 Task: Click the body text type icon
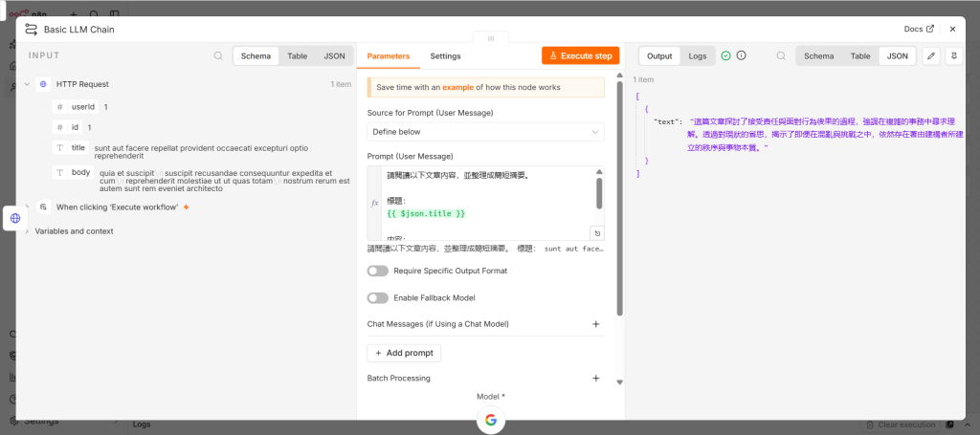(x=60, y=172)
